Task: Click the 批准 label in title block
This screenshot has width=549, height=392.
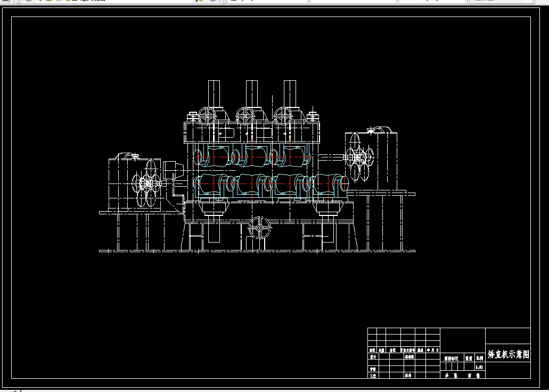Action: tap(408, 376)
